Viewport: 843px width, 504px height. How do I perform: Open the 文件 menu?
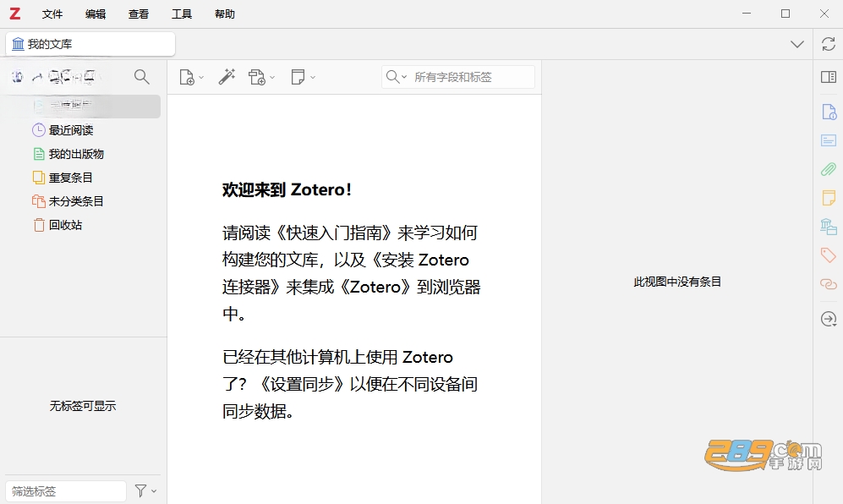[52, 14]
